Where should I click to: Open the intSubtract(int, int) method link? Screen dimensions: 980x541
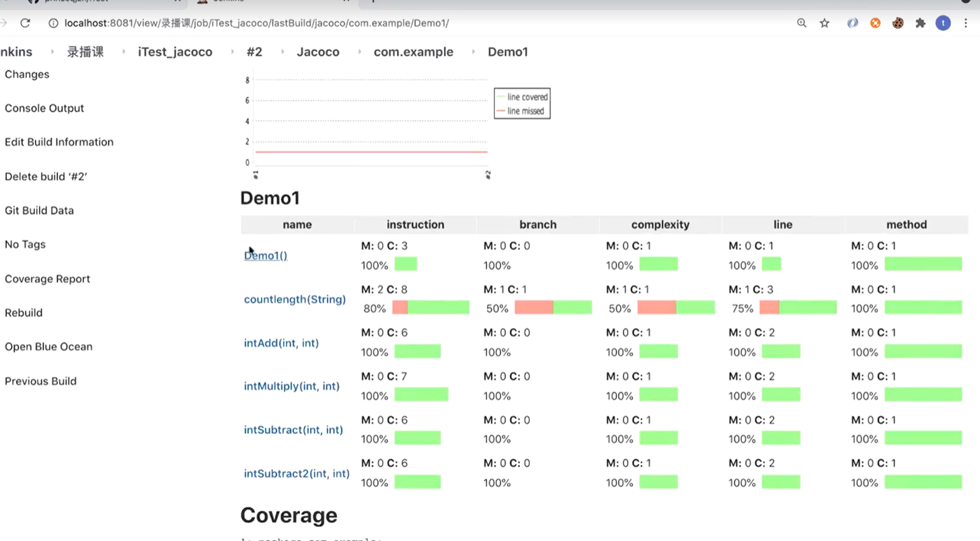pos(293,429)
